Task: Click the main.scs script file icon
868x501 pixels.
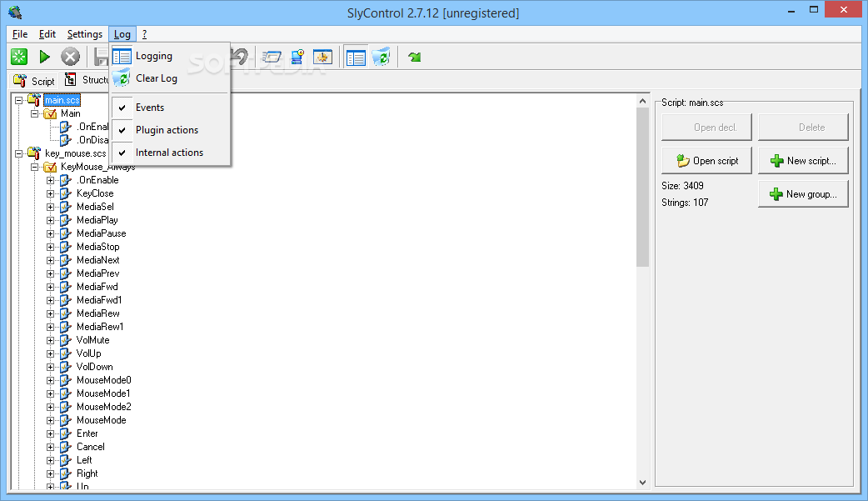Action: (34, 100)
